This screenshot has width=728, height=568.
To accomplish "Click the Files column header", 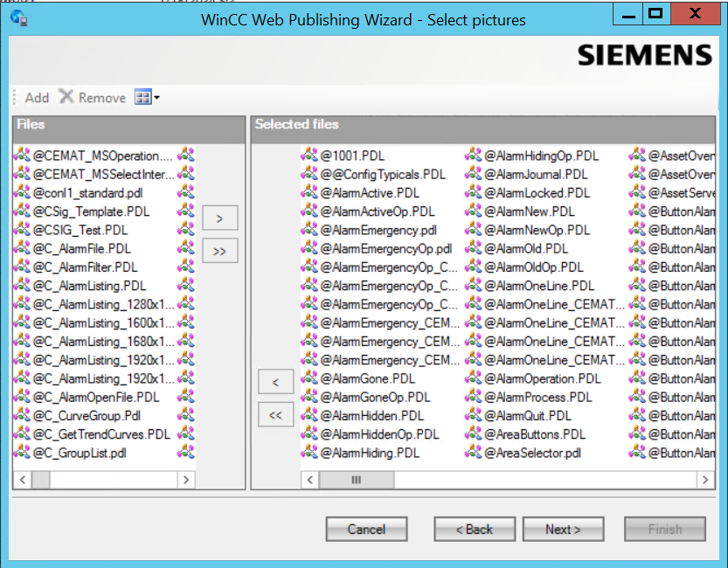I will [129, 129].
